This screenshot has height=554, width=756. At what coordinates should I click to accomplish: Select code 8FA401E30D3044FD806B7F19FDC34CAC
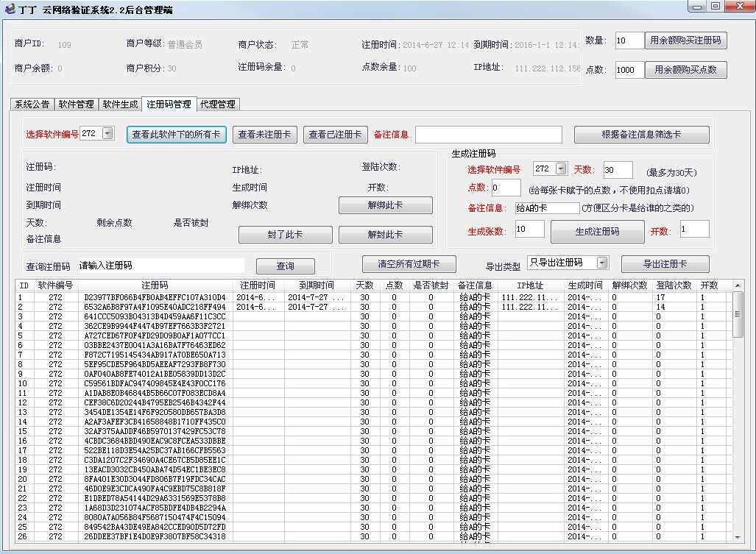[155, 480]
